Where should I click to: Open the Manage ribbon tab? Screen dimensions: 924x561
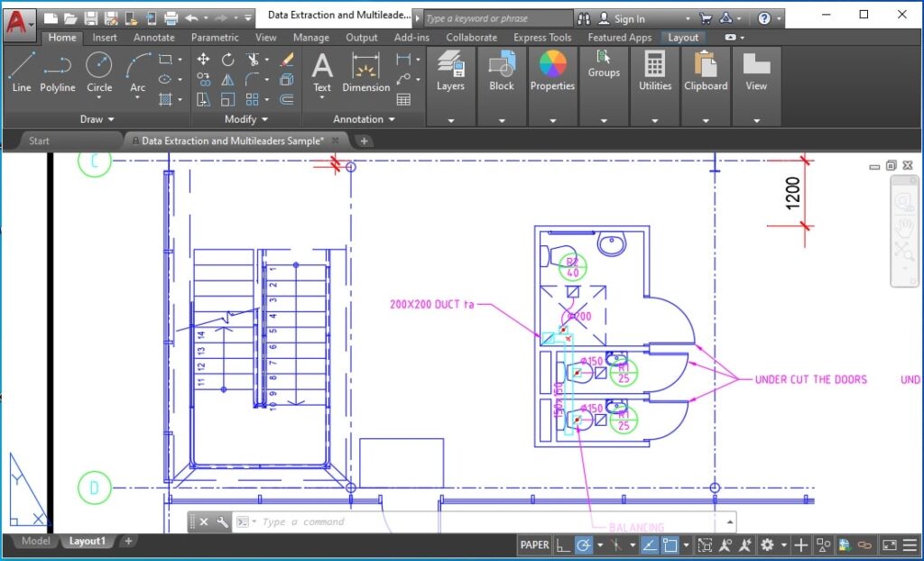pos(311,38)
